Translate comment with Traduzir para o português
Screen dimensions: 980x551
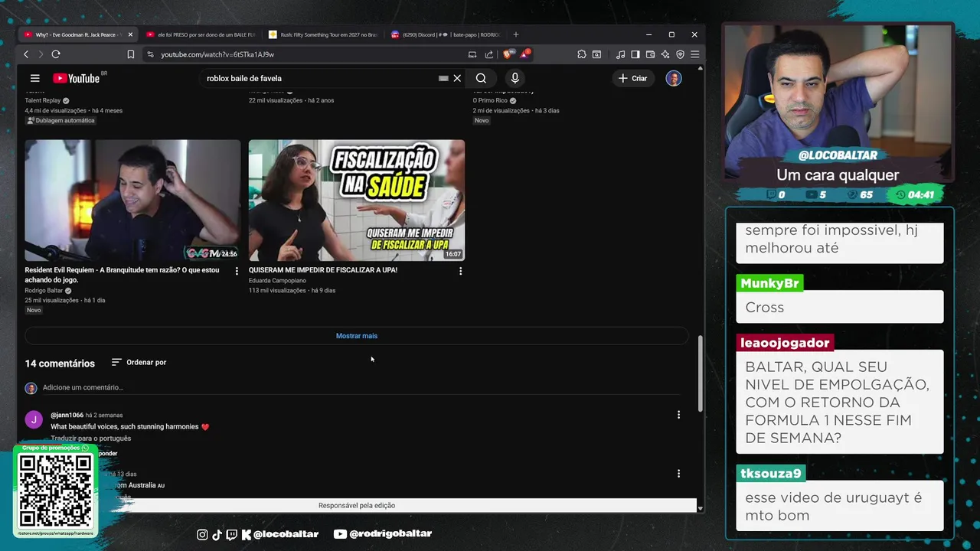[91, 439]
